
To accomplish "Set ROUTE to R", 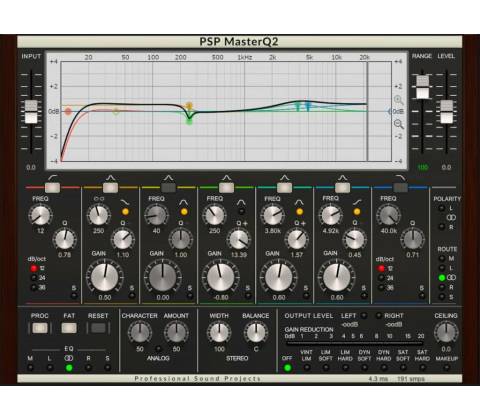I will click(x=442, y=287).
